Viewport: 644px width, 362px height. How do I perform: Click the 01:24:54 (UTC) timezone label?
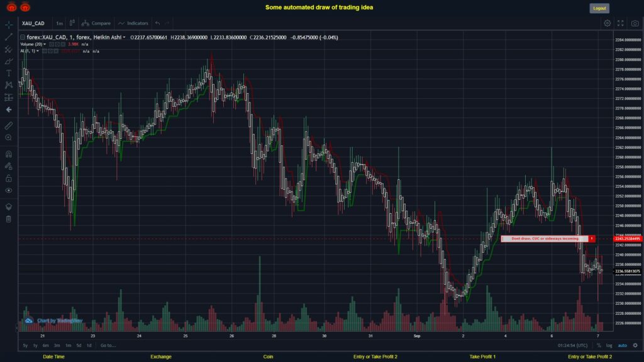pos(572,346)
